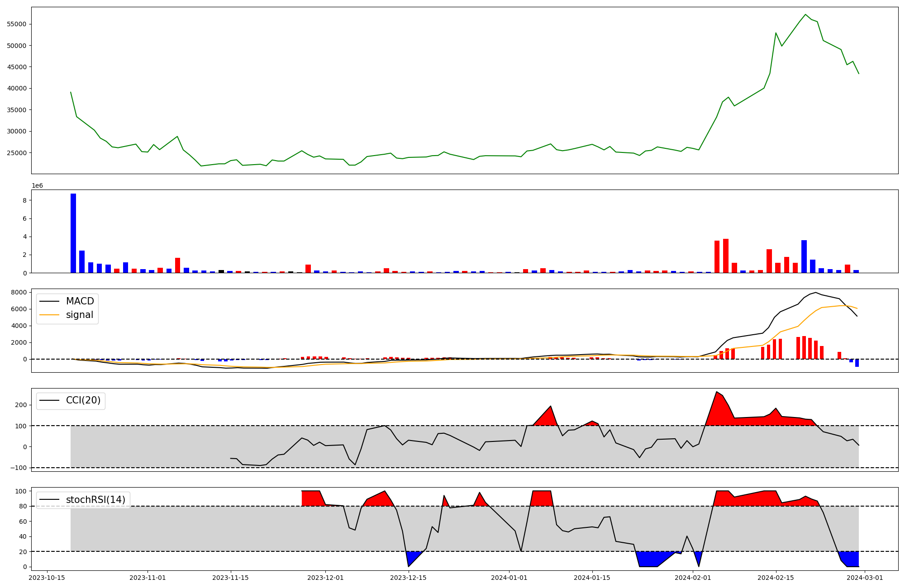Click the tallest red volume bar in February
The height and width of the screenshot is (588, 905).
tap(726, 256)
